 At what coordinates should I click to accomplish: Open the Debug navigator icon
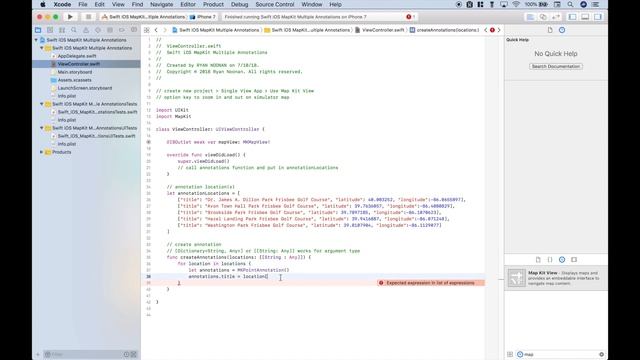coord(110,30)
